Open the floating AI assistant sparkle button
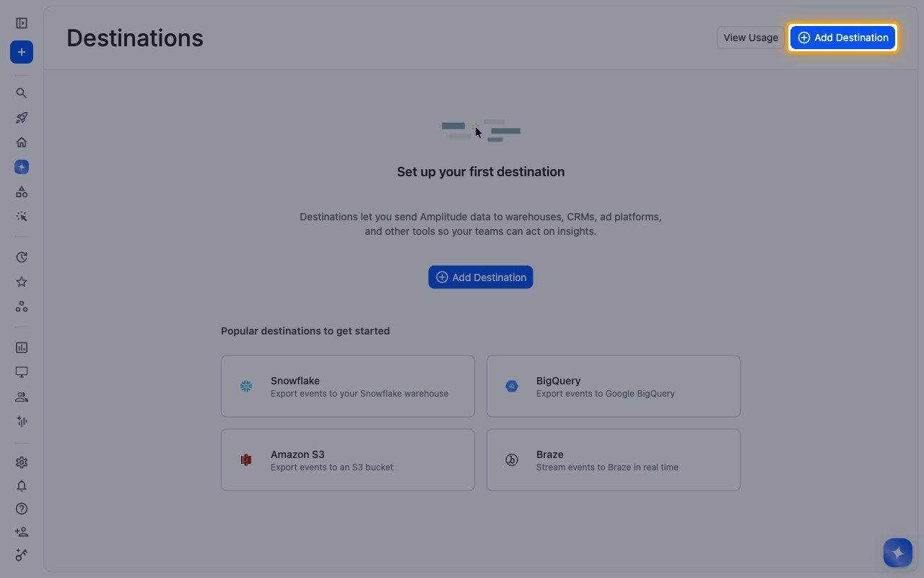The width and height of the screenshot is (924, 578). pos(898,553)
